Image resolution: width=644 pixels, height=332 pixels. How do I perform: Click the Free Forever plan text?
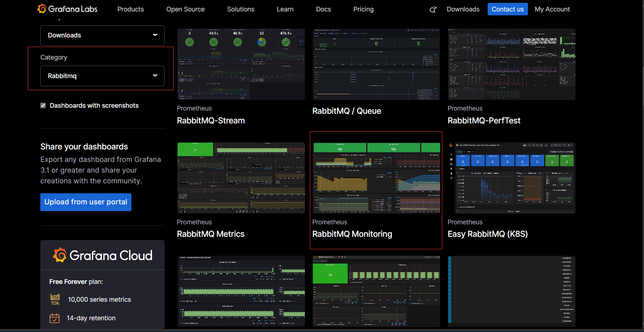tap(76, 282)
